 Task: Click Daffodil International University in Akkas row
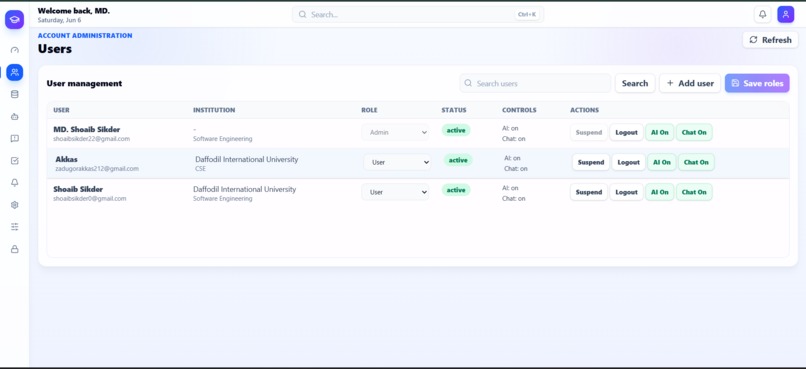(247, 159)
